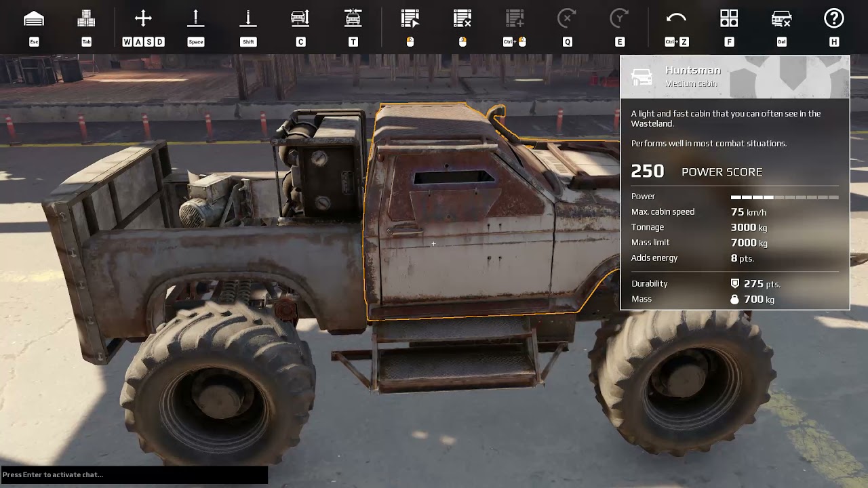The height and width of the screenshot is (488, 868).
Task: Click the remove part icon with X
Action: click(x=462, y=18)
